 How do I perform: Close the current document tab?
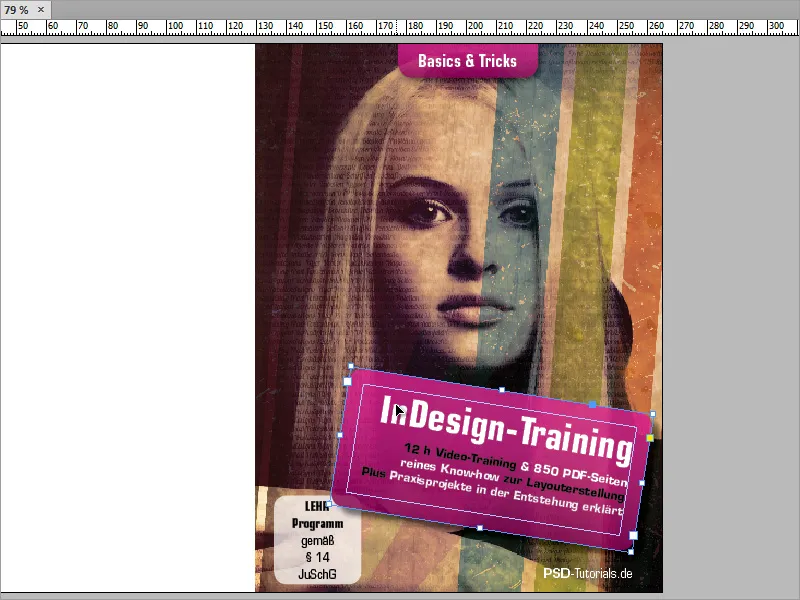(39, 8)
